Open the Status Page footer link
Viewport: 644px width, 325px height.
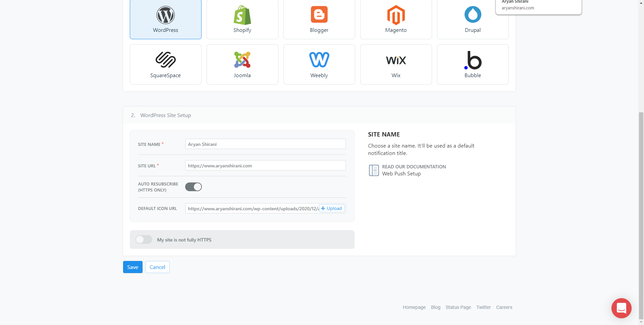[458, 307]
